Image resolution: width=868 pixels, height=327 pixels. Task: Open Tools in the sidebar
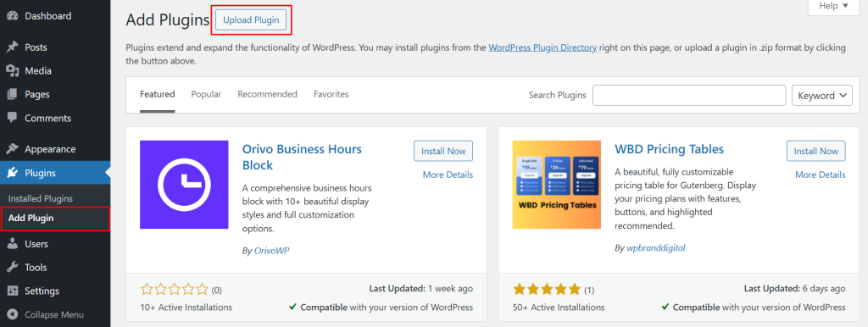(55, 267)
